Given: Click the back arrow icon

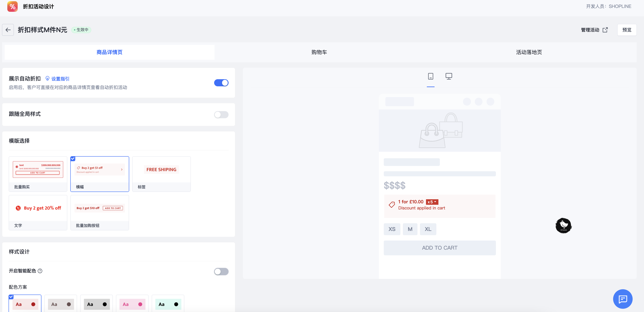Looking at the screenshot, I should 8,30.
